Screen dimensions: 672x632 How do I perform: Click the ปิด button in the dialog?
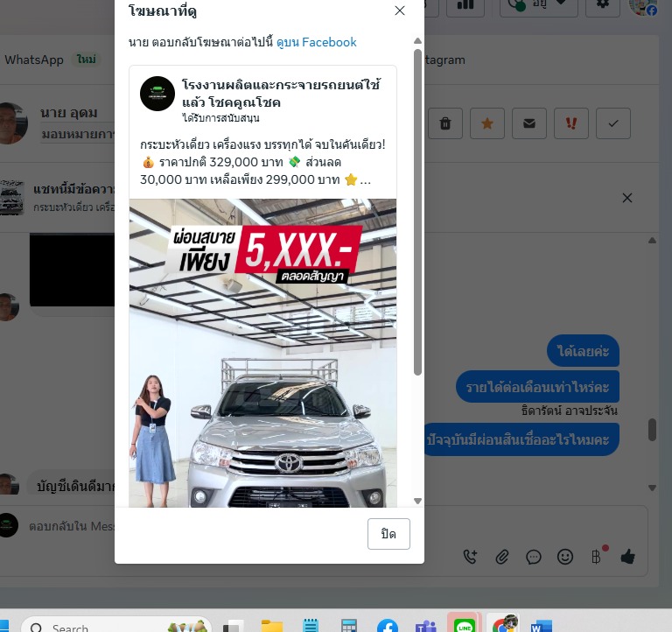coord(388,534)
